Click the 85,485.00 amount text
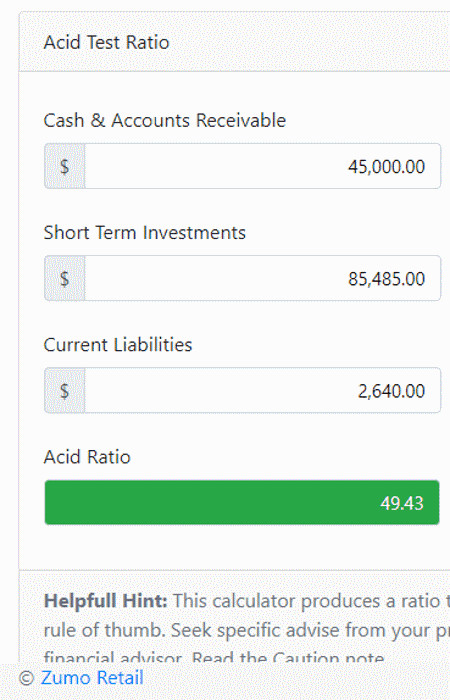The height and width of the screenshot is (700, 450). (x=387, y=279)
